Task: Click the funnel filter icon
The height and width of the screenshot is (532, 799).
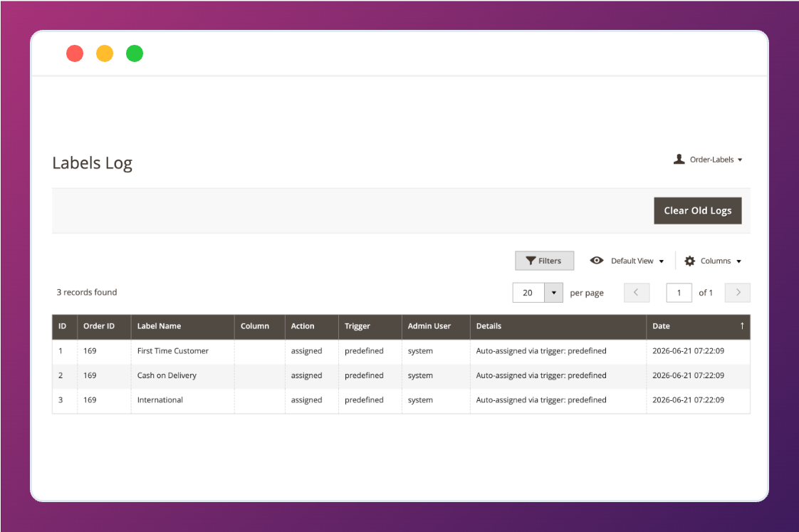Action: (x=531, y=261)
